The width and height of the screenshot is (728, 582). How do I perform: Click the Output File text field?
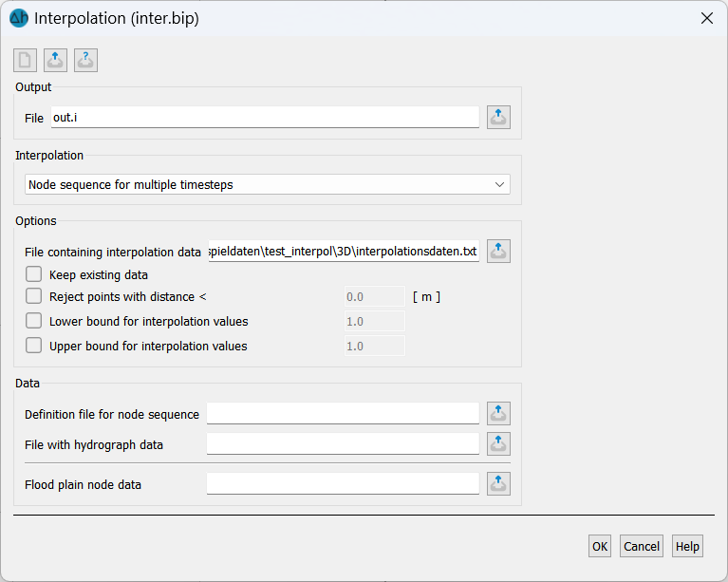pos(265,118)
